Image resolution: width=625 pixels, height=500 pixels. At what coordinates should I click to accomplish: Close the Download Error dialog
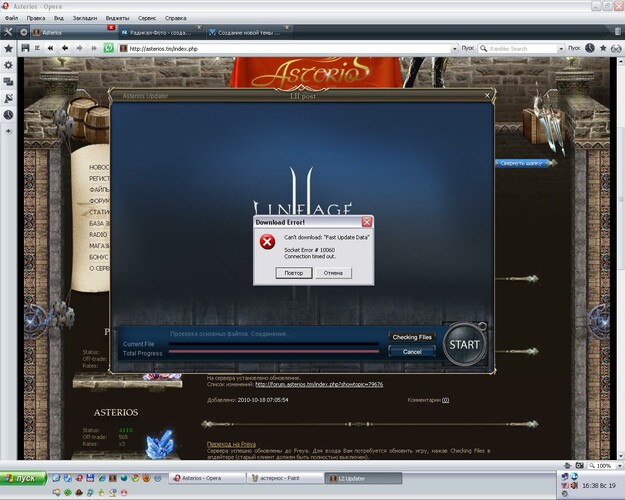click(367, 222)
